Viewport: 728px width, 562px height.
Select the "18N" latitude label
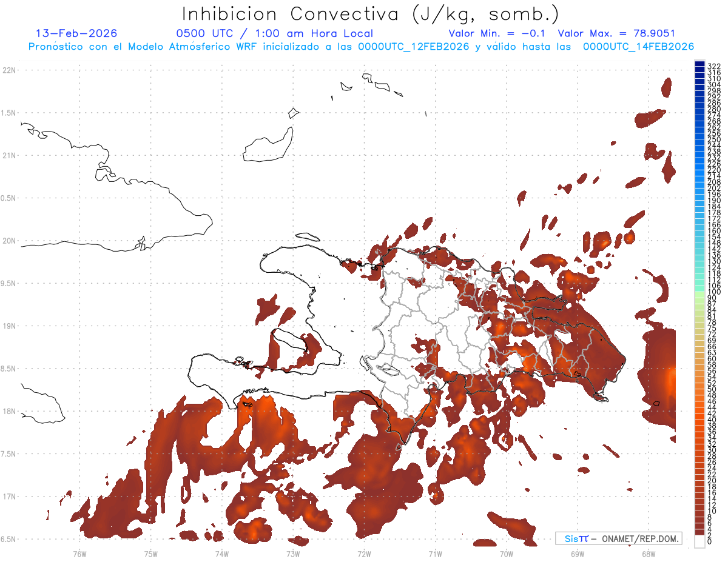9,412
